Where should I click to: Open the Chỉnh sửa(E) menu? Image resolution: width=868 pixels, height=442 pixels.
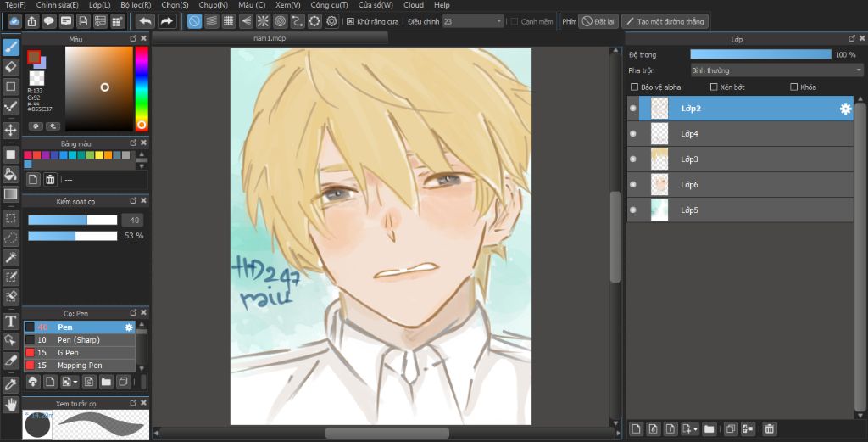click(57, 5)
